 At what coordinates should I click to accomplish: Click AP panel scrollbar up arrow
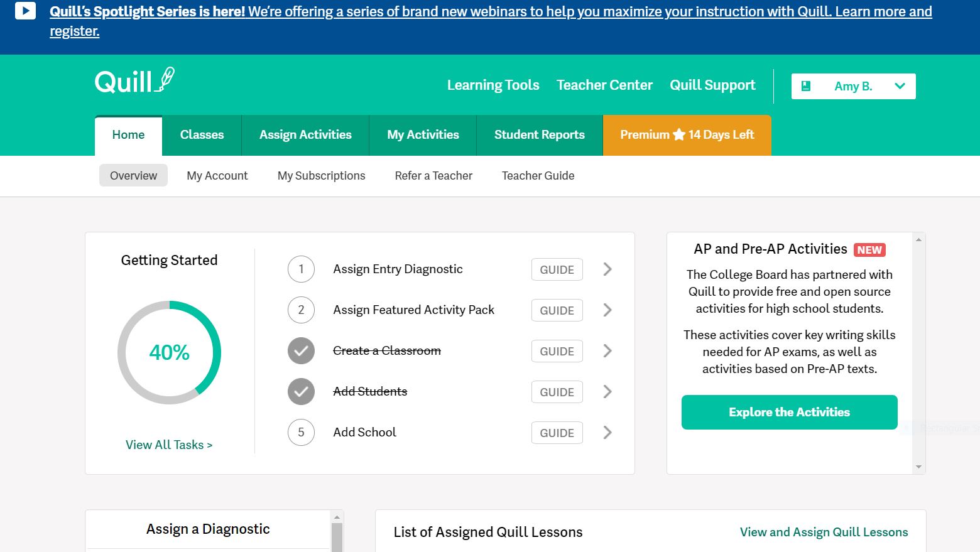[x=918, y=240]
